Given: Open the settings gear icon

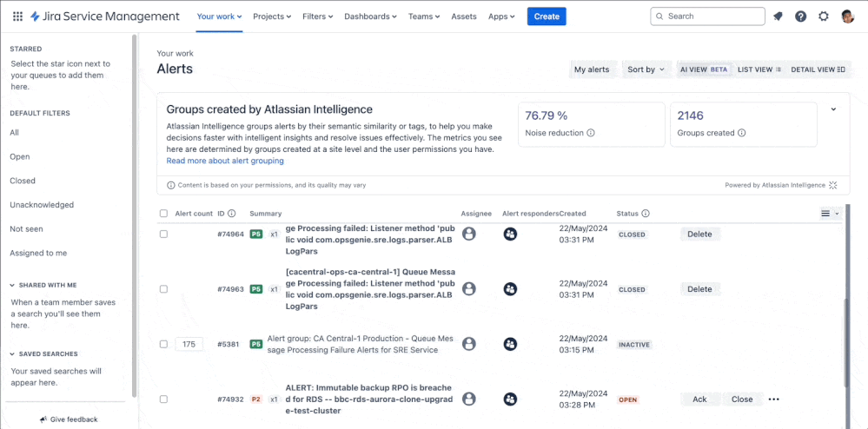Looking at the screenshot, I should point(824,16).
